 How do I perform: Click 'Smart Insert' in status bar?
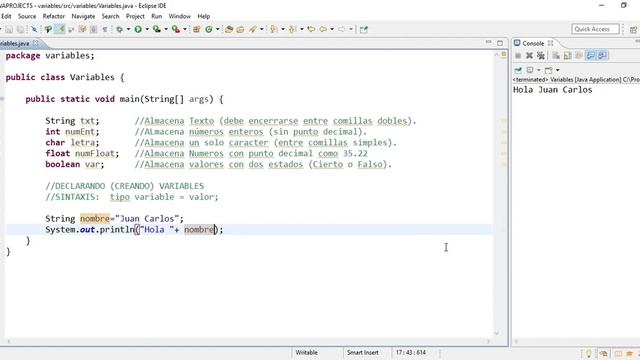coord(362,353)
